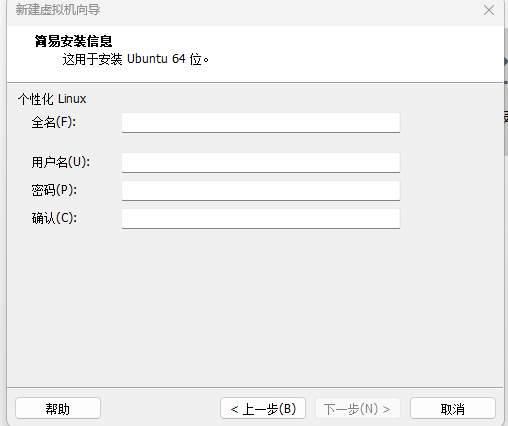Screen dimensions: 508x426
Task: Click the greyed 下一步(N) > button
Action: pos(357,408)
